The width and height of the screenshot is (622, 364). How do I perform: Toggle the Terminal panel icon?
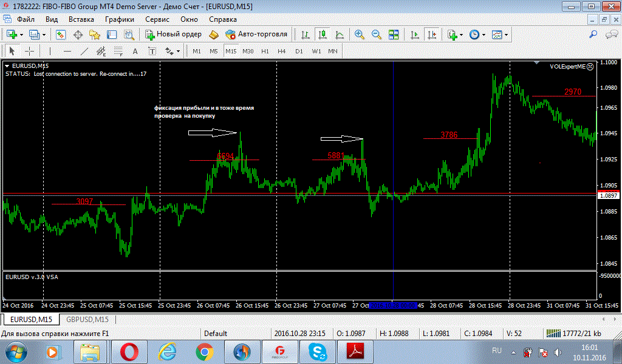112,35
